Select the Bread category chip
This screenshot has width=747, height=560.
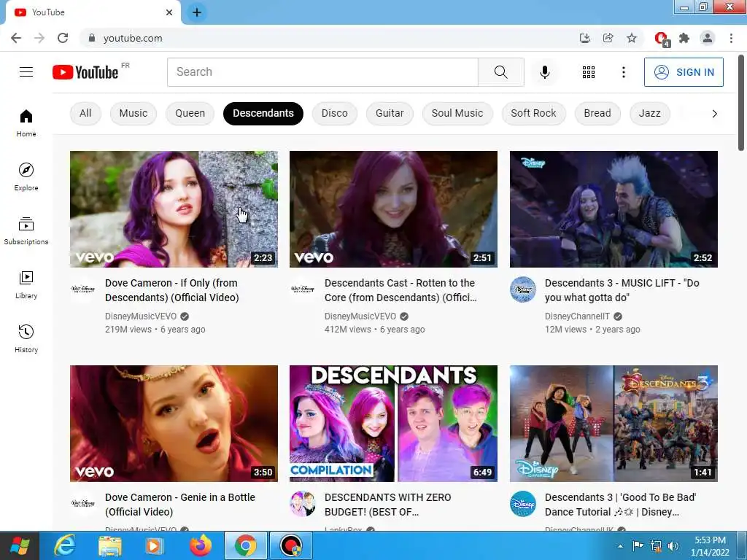(597, 113)
